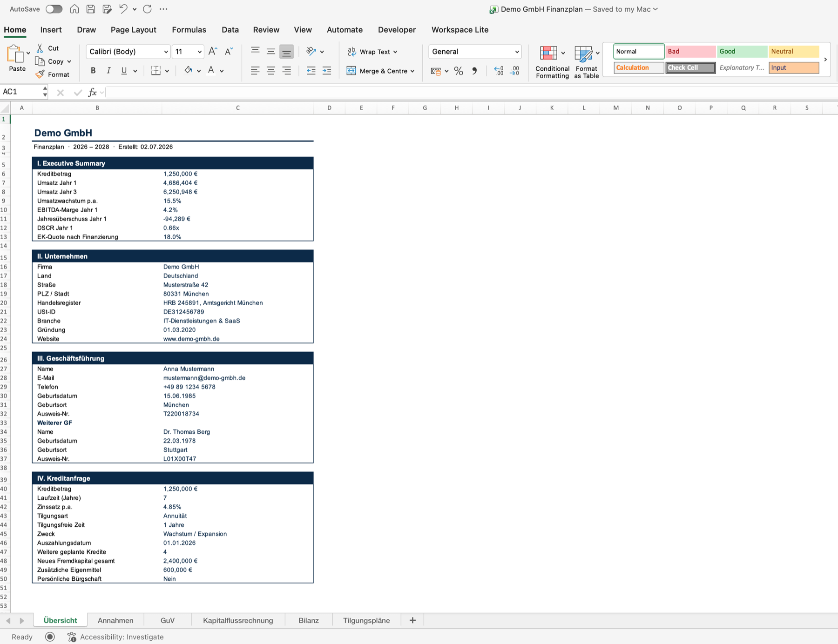The image size is (838, 644).
Task: Open Format as Table
Action: click(x=586, y=62)
